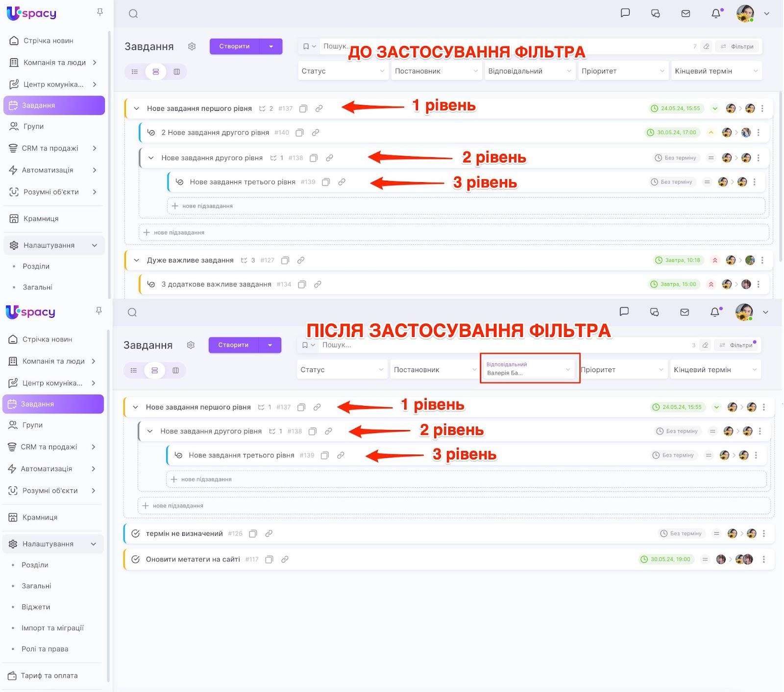Viewport: 784px width, 692px height.
Task: Toggle completion of термін не визначений
Action: coord(136,534)
